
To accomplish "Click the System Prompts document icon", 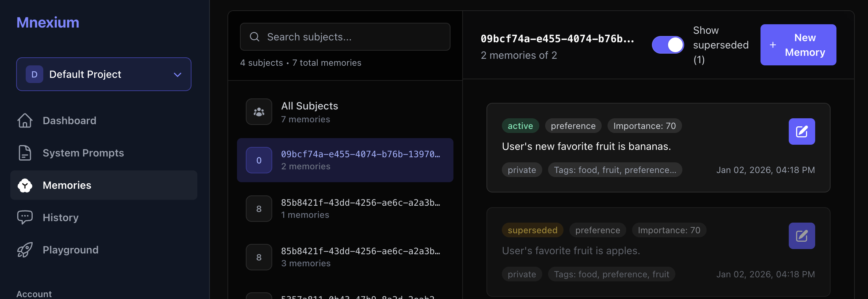I will 25,153.
